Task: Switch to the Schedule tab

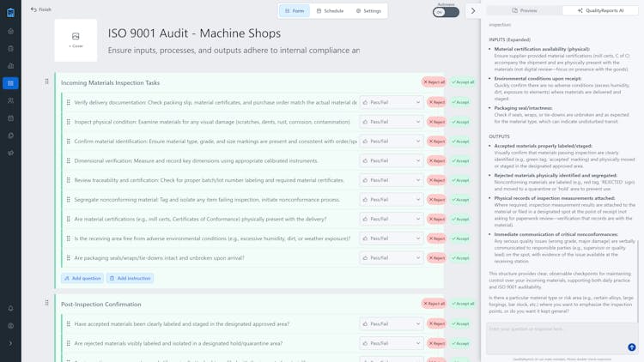Action: tap(330, 11)
